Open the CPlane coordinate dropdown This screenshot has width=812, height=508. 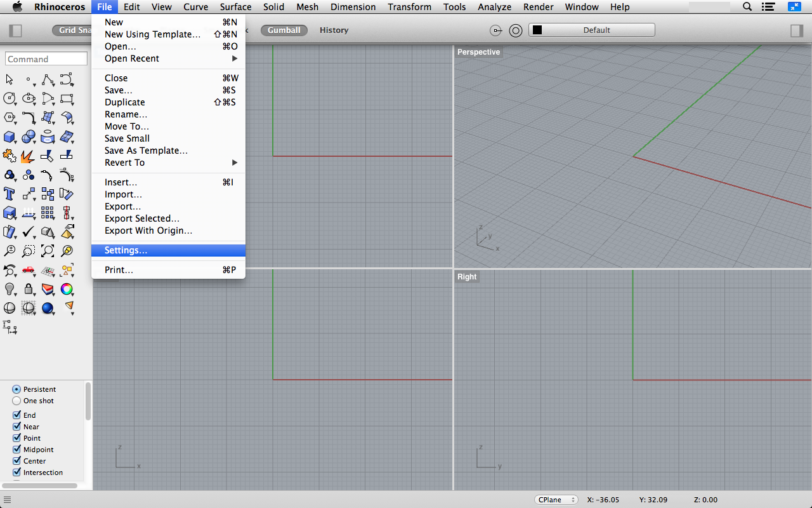tap(556, 500)
